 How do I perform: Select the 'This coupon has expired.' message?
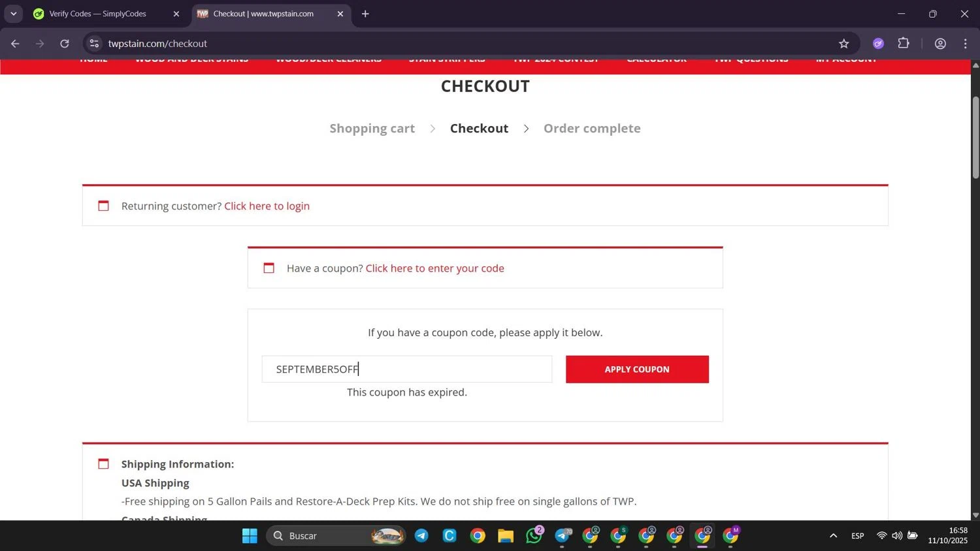[x=407, y=392]
